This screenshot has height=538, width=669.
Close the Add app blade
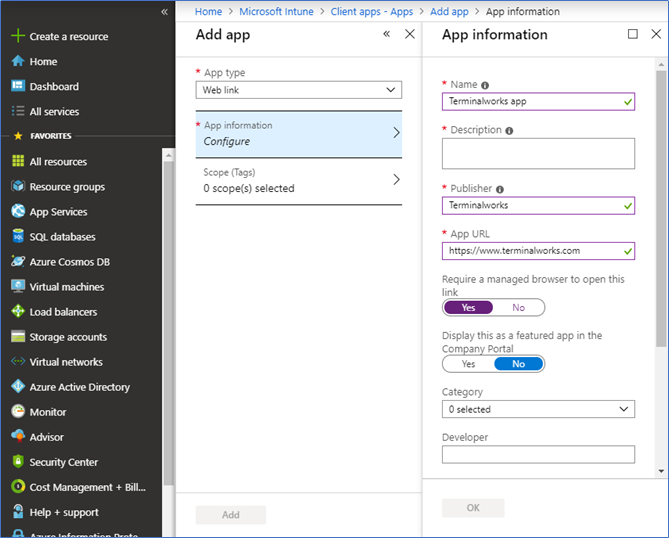[x=410, y=34]
